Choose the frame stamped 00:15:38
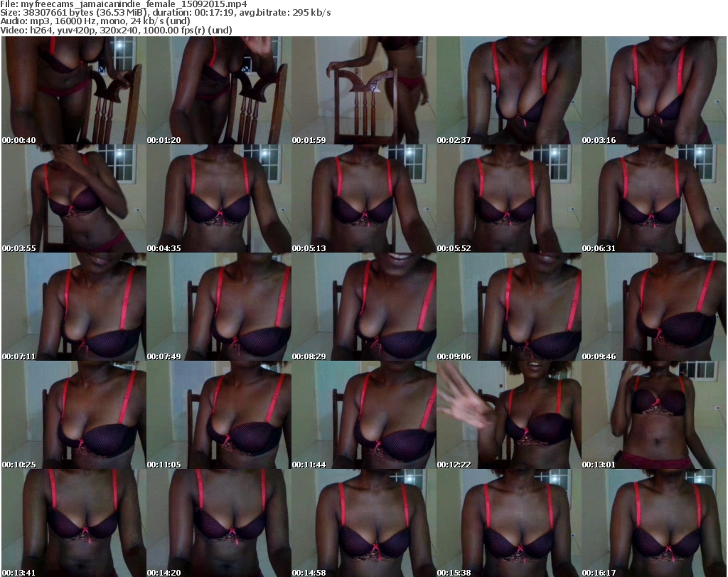 (509, 523)
